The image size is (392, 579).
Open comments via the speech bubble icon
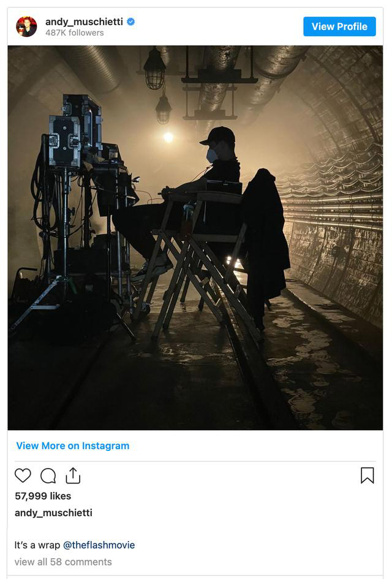(48, 475)
